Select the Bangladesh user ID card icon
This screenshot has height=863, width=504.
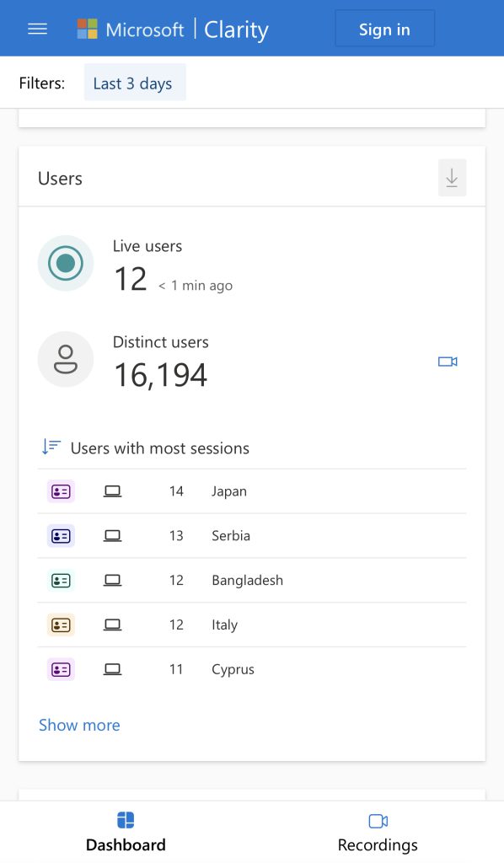point(61,581)
